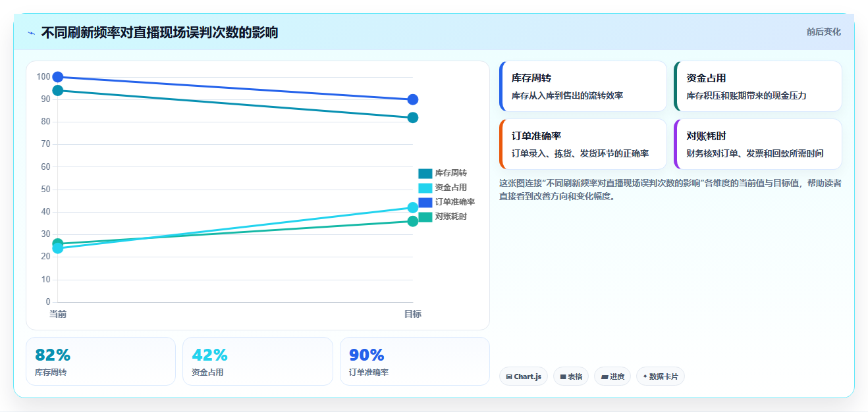868x412 pixels.
Task: Click 资金占用 data point at 当前 (24)
Action: coord(58,249)
